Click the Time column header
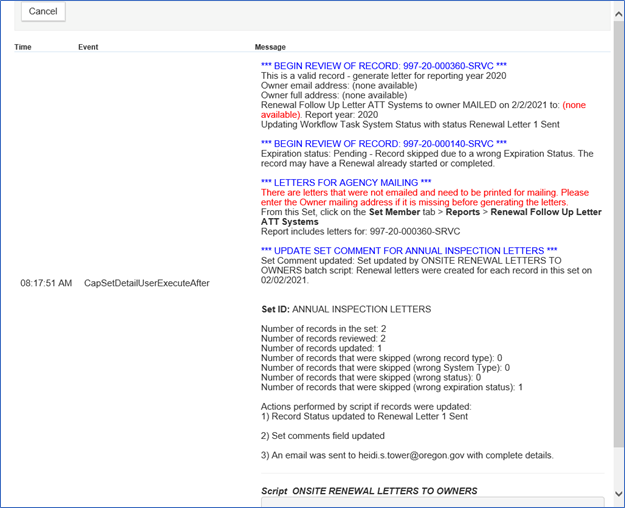This screenshot has height=508, width=625. point(22,47)
